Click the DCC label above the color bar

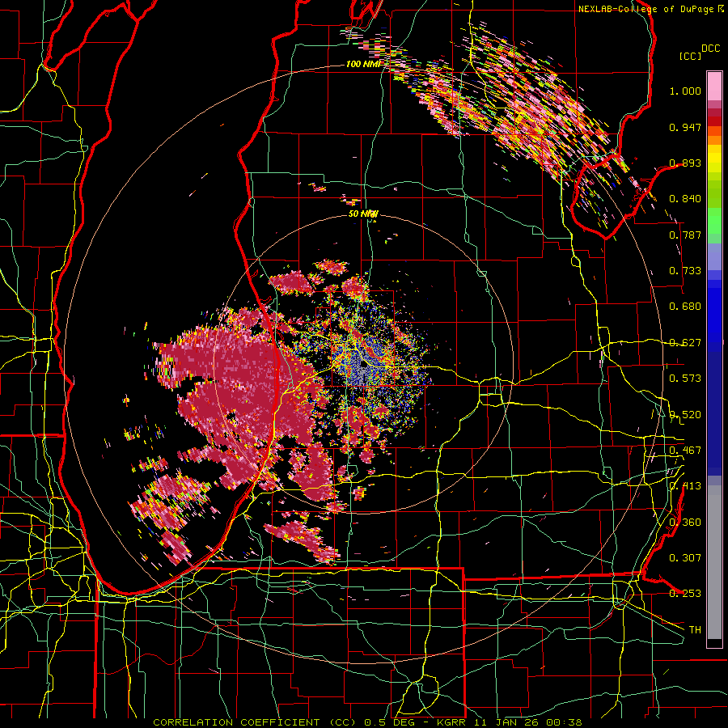pos(710,49)
